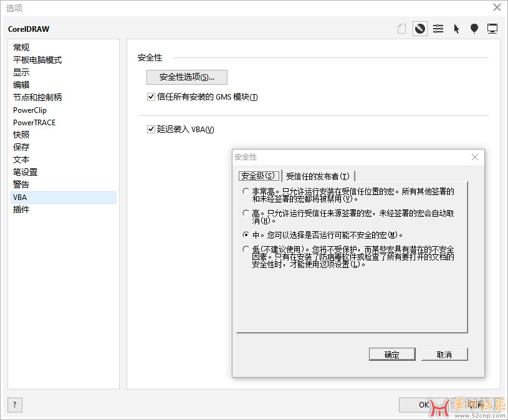Open the PowerClip settings
The height and width of the screenshot is (420, 508).
click(x=64, y=110)
